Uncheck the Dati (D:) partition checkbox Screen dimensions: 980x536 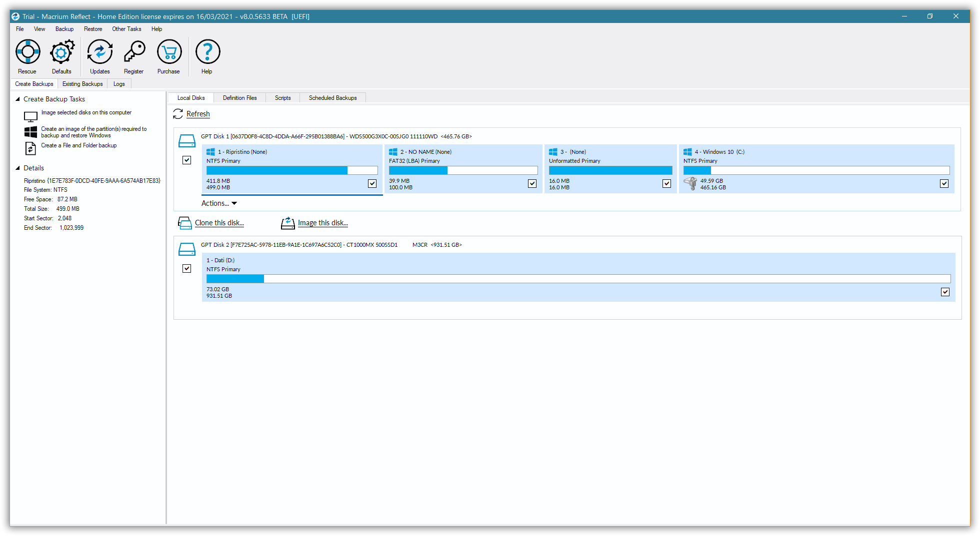(x=945, y=292)
